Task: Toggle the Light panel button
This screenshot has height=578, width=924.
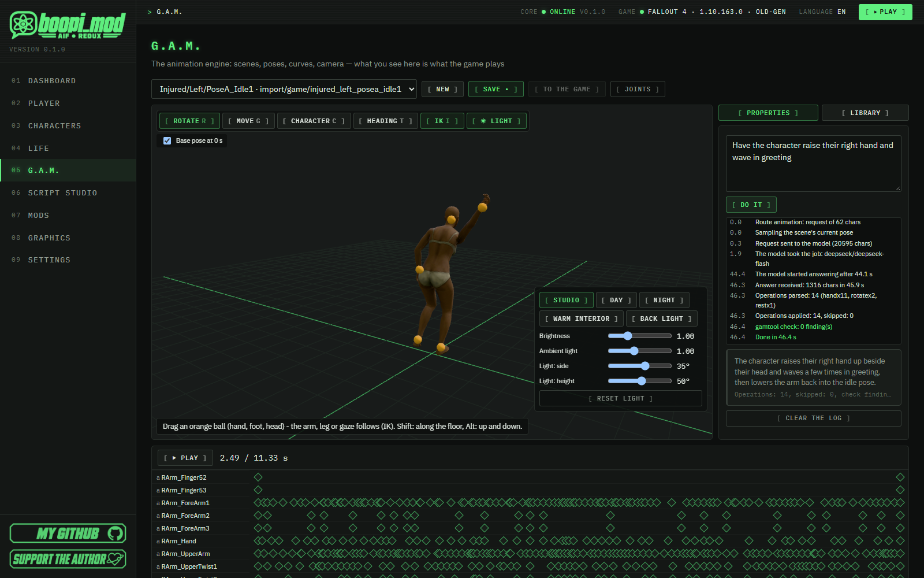Action: tap(497, 121)
